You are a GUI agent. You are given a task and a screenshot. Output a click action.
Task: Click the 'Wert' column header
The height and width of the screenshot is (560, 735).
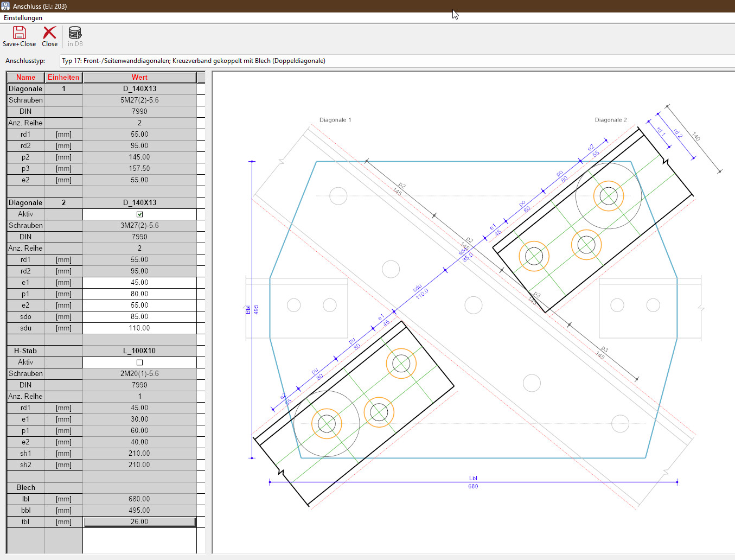pos(139,78)
